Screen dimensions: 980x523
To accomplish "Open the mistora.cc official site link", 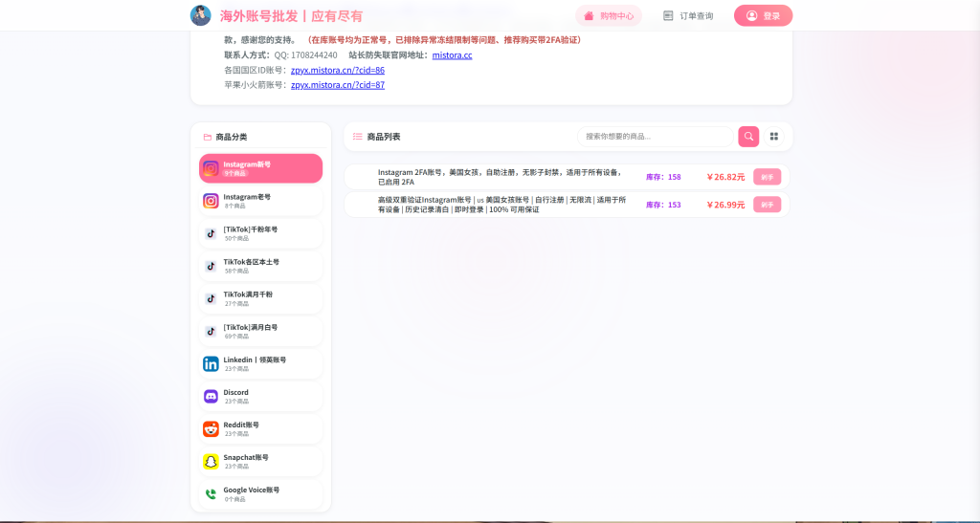I will coord(452,54).
